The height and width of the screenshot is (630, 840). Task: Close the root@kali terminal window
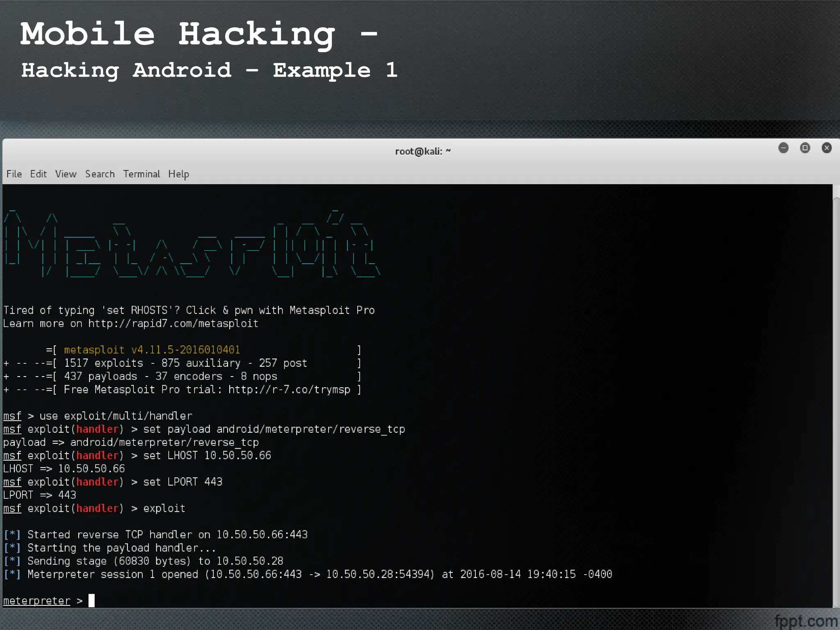click(827, 148)
